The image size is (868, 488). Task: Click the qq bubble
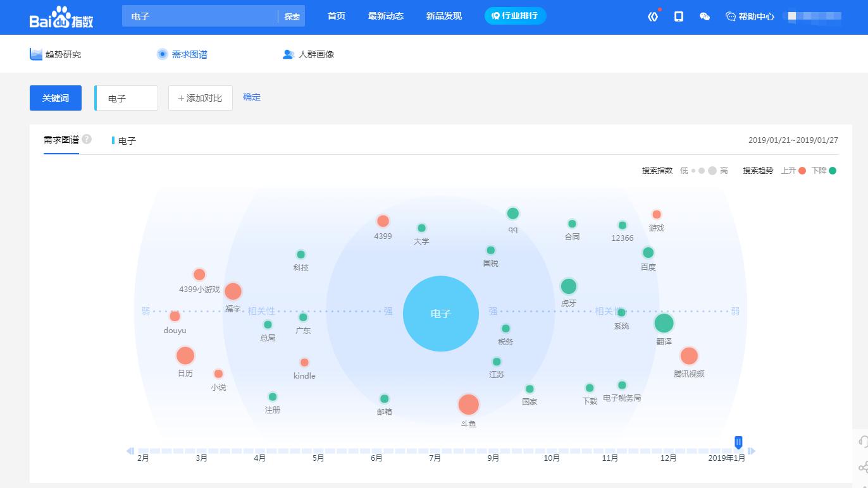(x=513, y=214)
